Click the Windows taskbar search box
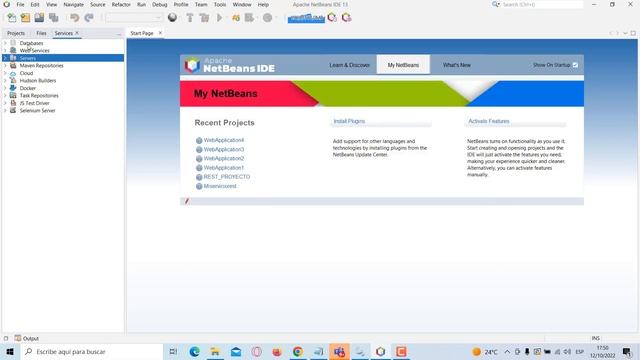 (91, 351)
